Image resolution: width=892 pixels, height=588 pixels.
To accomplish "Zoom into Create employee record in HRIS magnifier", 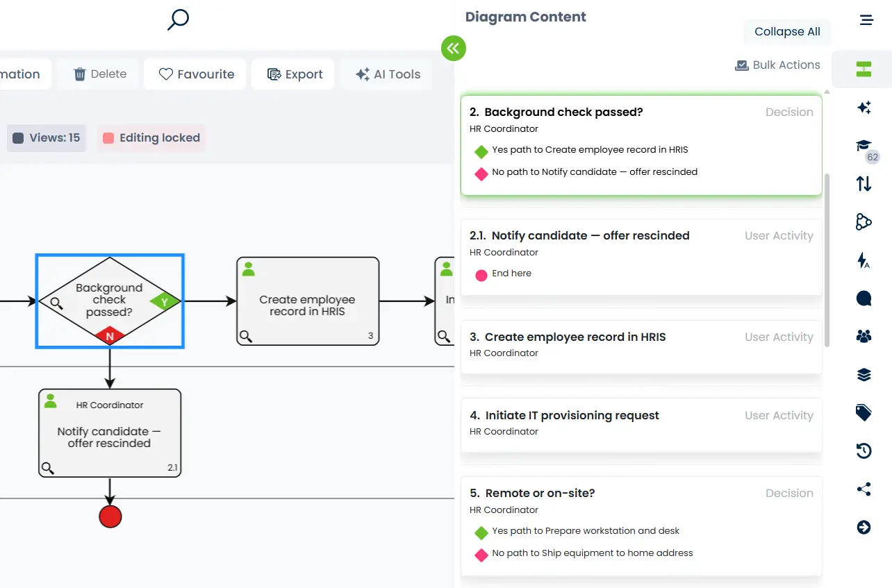I will tap(245, 337).
